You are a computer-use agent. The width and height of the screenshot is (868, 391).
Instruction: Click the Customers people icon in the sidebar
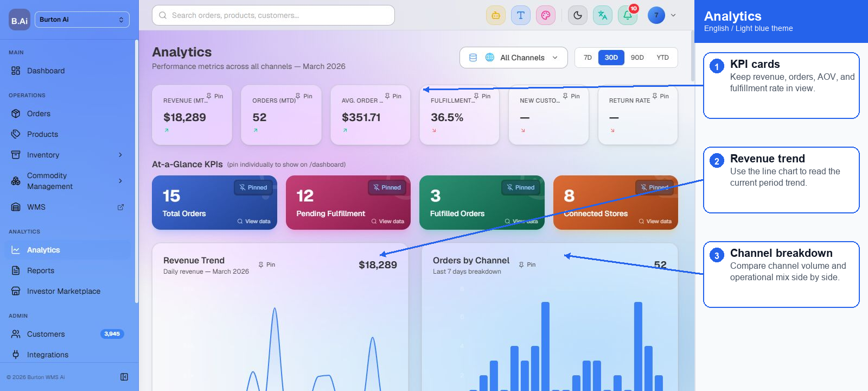coord(16,334)
